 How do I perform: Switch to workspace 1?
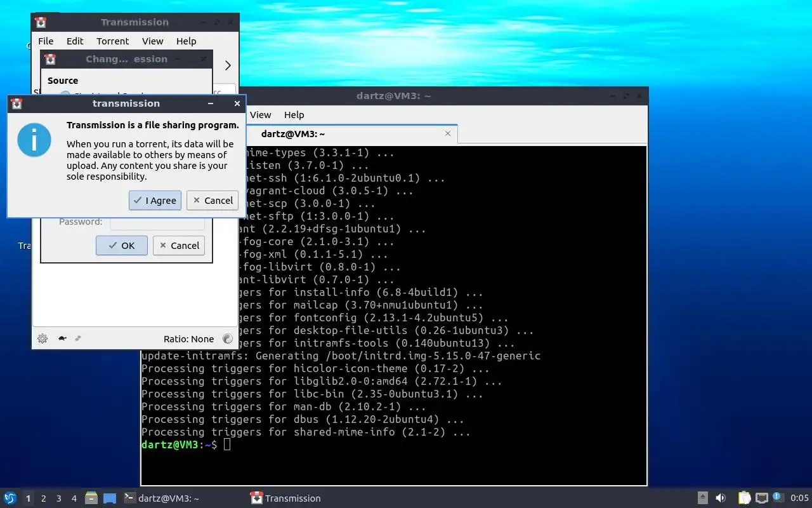(28, 498)
